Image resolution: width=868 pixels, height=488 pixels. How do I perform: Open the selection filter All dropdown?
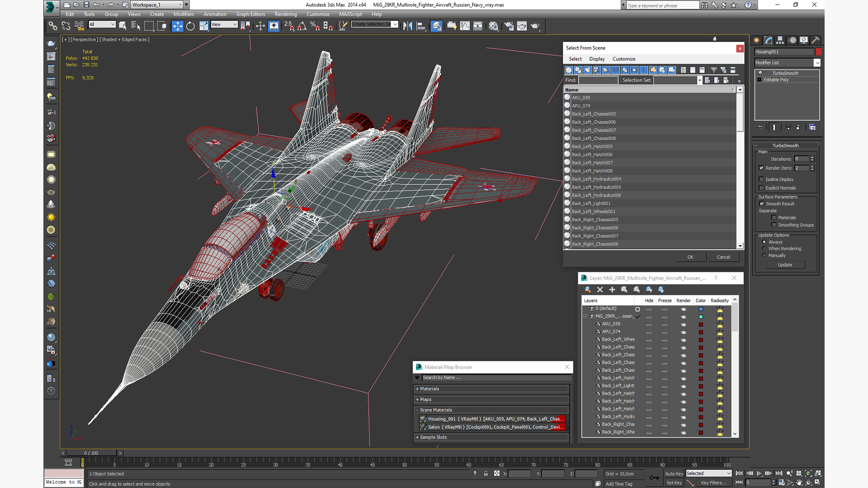coord(102,24)
